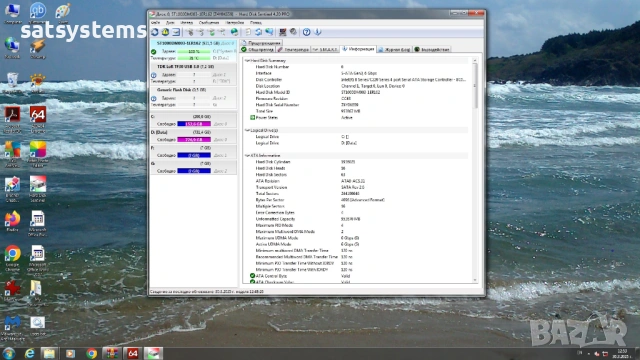Click the Transport Version row

pyautogui.click(x=357, y=187)
